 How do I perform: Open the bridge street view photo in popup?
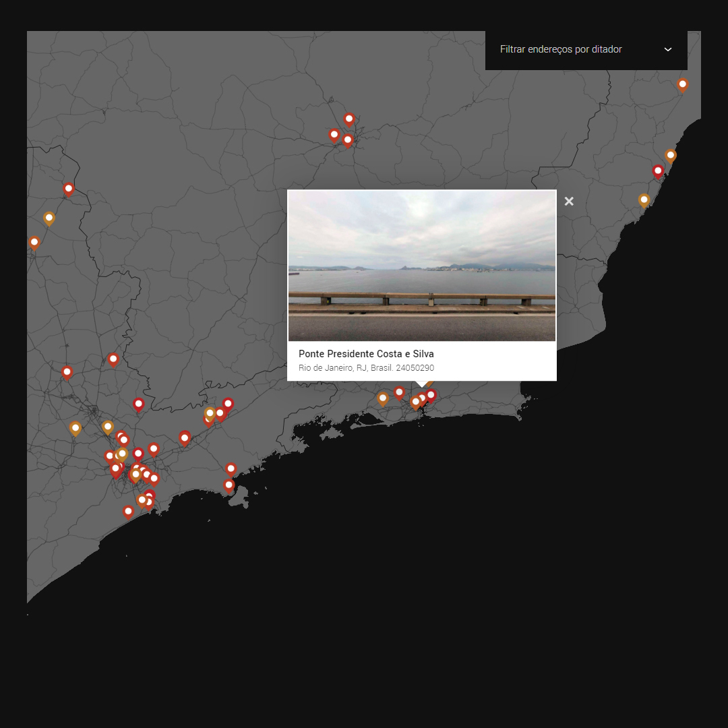point(421,266)
